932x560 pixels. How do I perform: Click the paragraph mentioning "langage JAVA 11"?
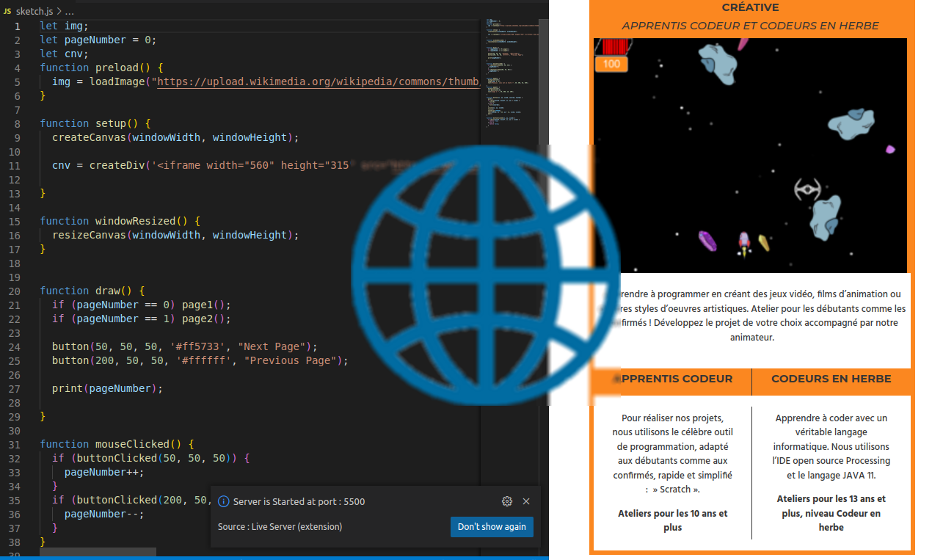(x=831, y=446)
